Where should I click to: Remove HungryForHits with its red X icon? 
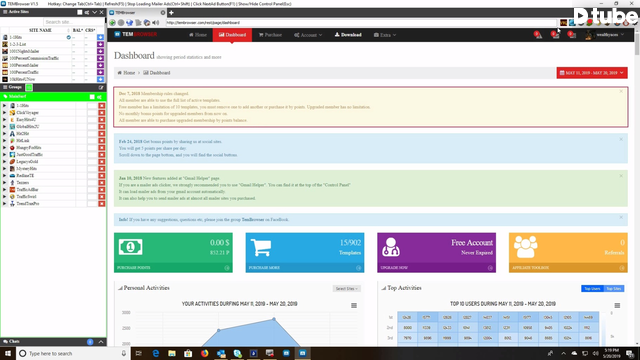point(102,147)
